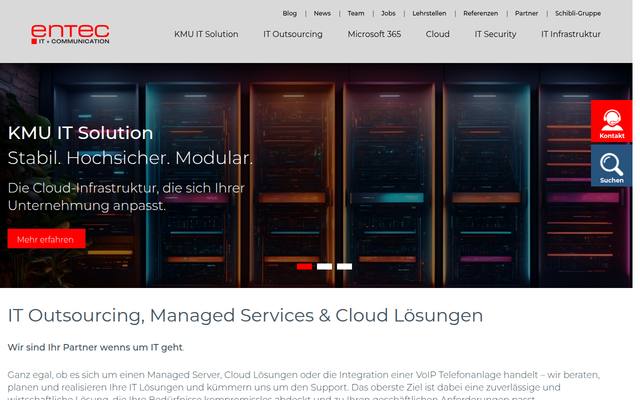Open the Microsoft 365 menu

[374, 34]
